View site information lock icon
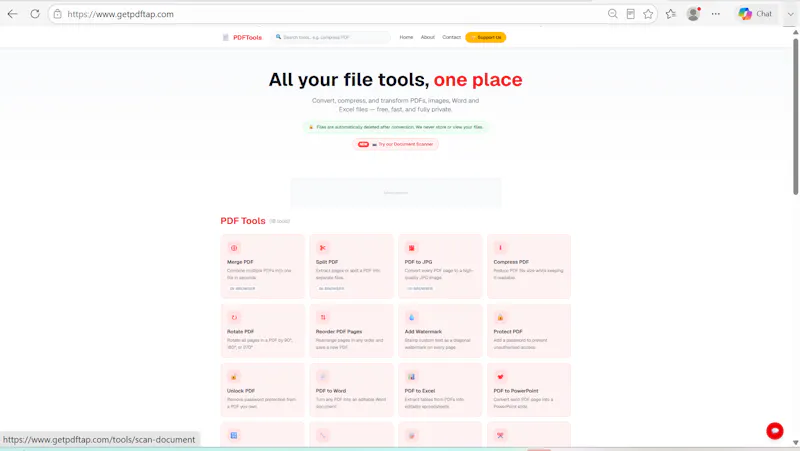The width and height of the screenshot is (800, 451). click(58, 14)
